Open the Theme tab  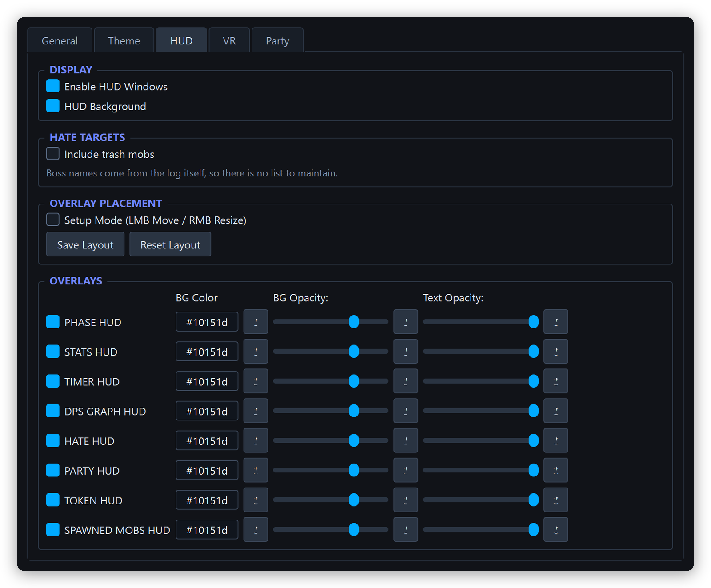pos(124,40)
